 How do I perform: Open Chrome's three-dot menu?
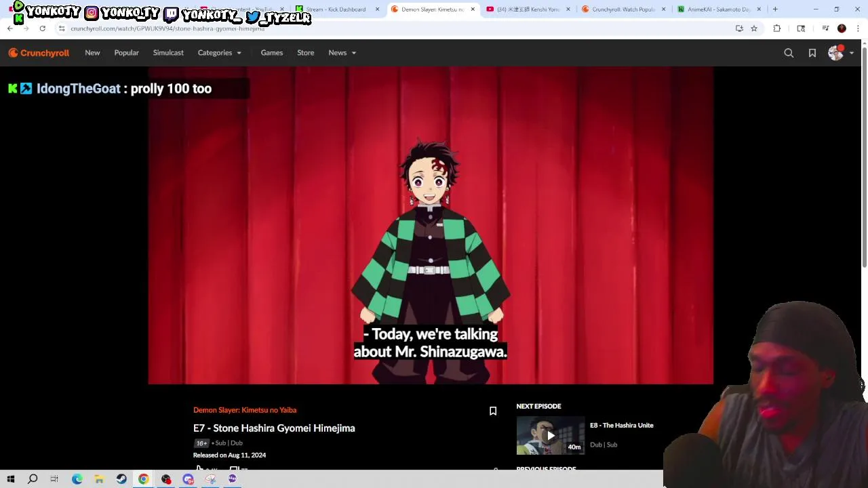click(x=858, y=28)
